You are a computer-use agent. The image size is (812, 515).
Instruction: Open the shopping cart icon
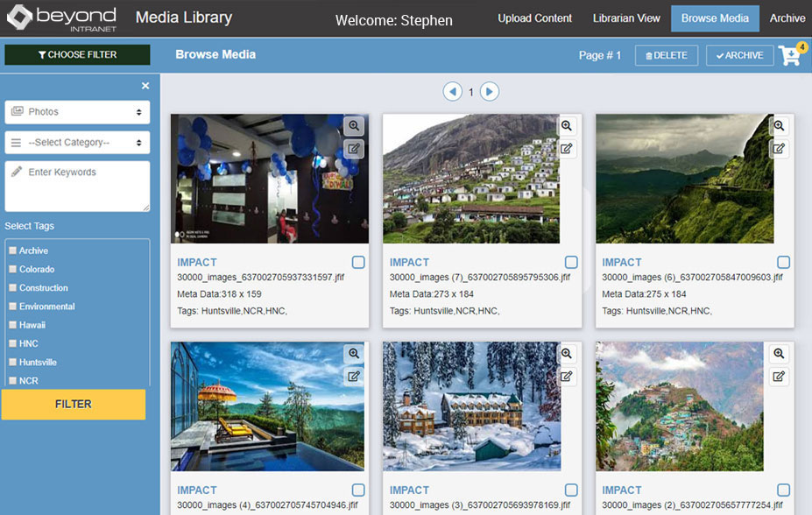coord(791,55)
